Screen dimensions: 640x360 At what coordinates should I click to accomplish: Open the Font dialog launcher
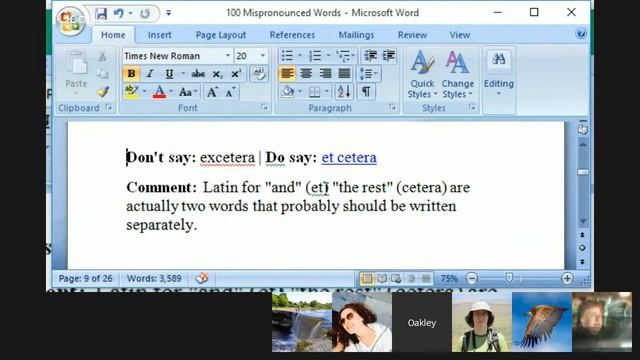264,107
